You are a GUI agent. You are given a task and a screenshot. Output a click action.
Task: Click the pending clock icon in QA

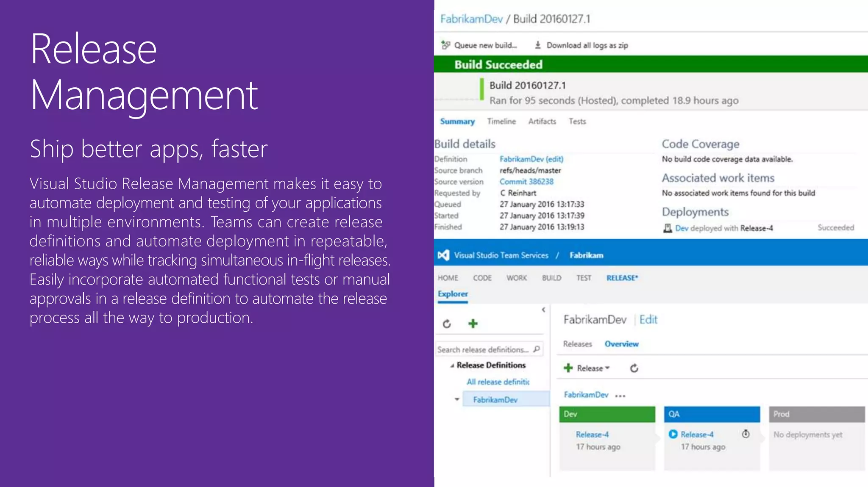[746, 434]
